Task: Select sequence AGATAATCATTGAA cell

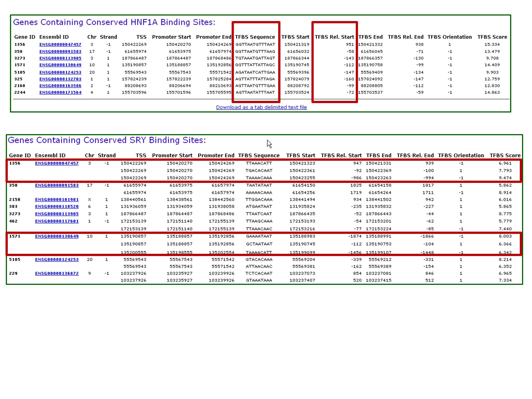Action: (x=255, y=72)
